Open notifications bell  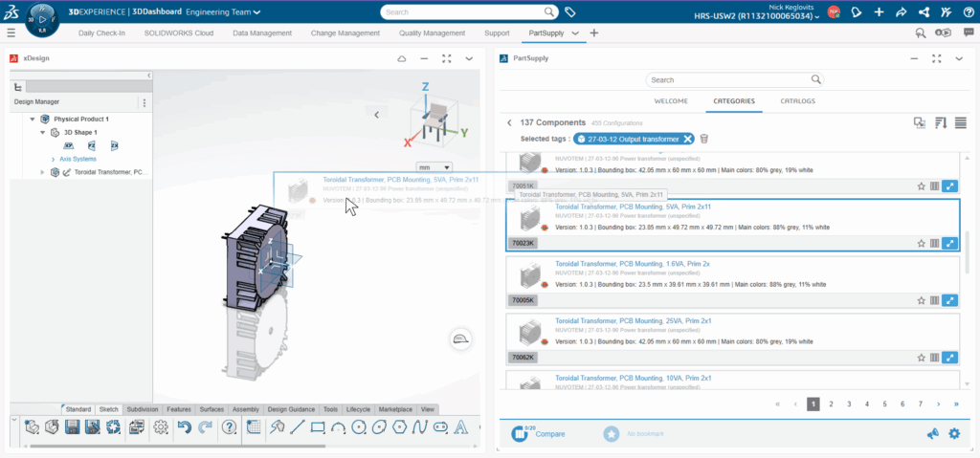(x=856, y=11)
